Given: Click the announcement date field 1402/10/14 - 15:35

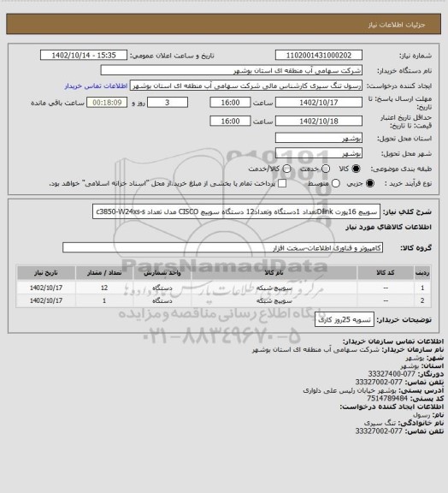Looking at the screenshot, I should [84, 56].
